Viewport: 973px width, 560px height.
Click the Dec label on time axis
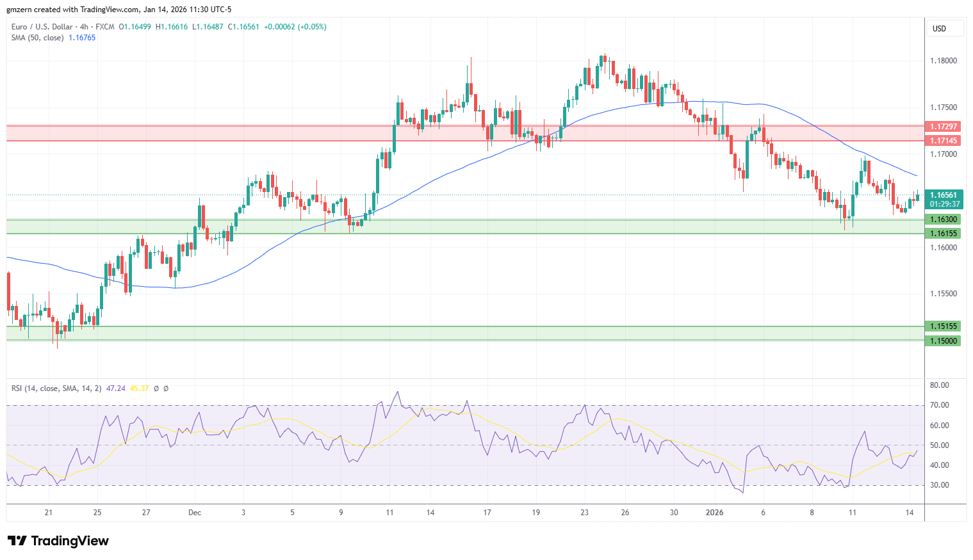[195, 513]
